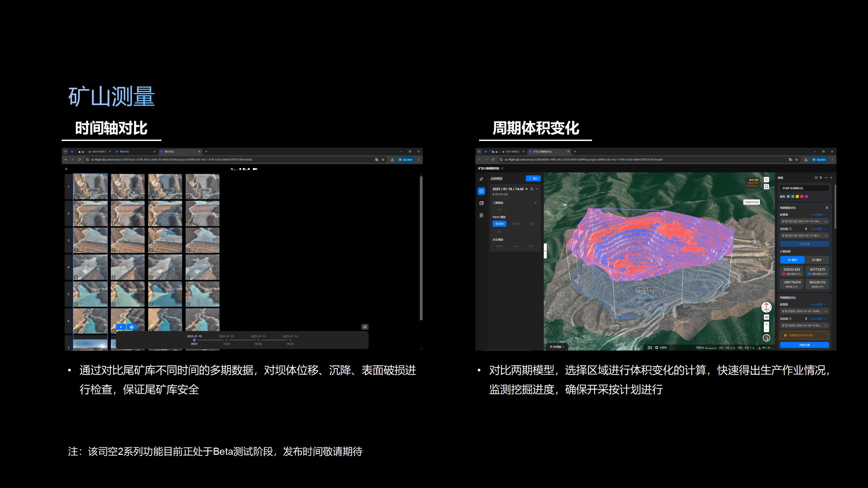Image resolution: width=868 pixels, height=488 pixels.
Task: Click the map search magnifier icon
Action: tap(766, 180)
